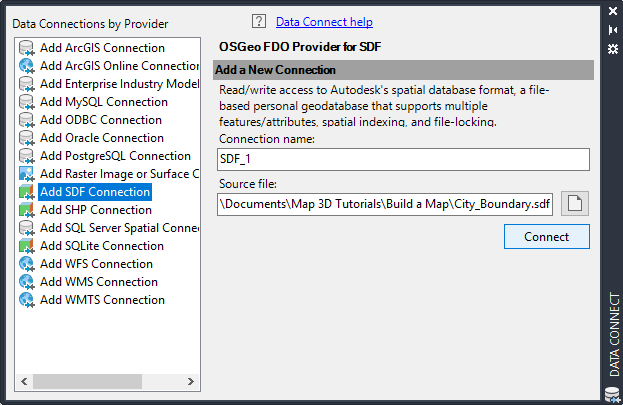Image resolution: width=623 pixels, height=405 pixels.
Task: Click the Add Raster Image provider icon
Action: (x=27, y=174)
